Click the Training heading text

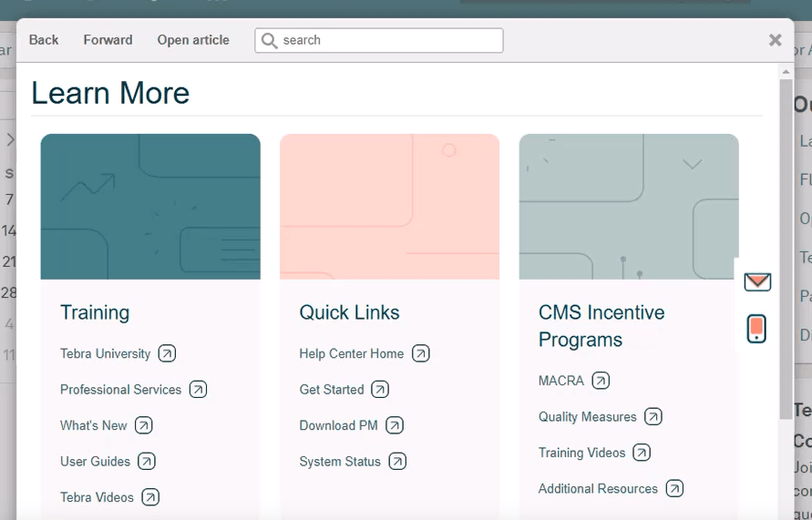[95, 312]
